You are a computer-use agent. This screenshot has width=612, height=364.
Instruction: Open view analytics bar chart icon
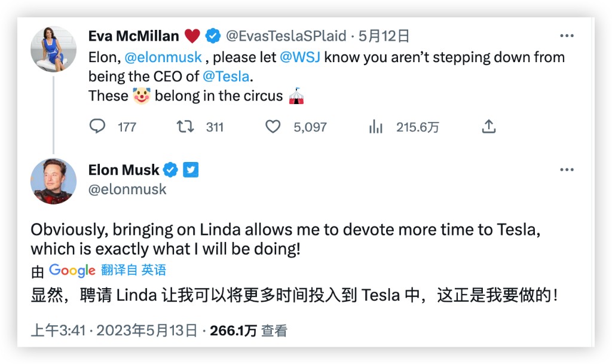(x=376, y=127)
